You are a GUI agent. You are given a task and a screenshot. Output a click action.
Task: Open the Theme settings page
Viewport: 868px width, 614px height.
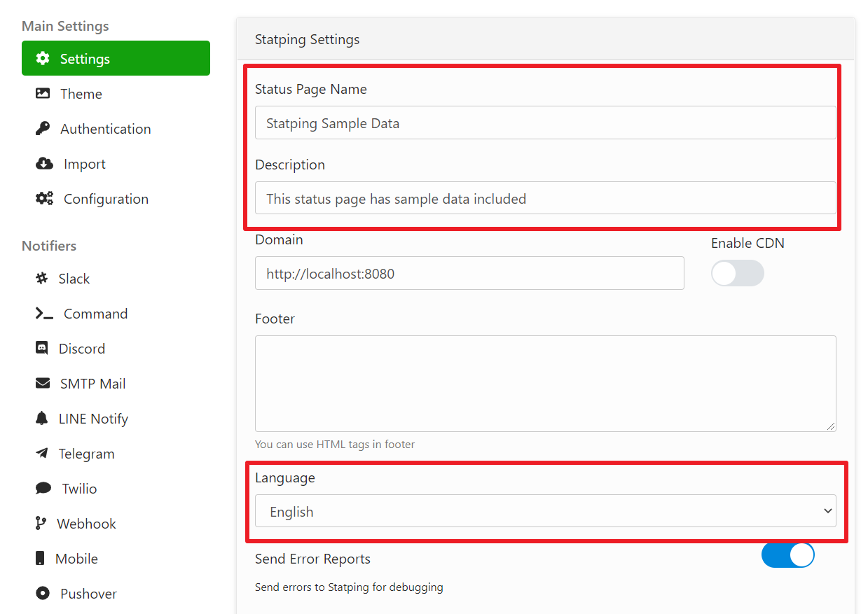pos(116,93)
